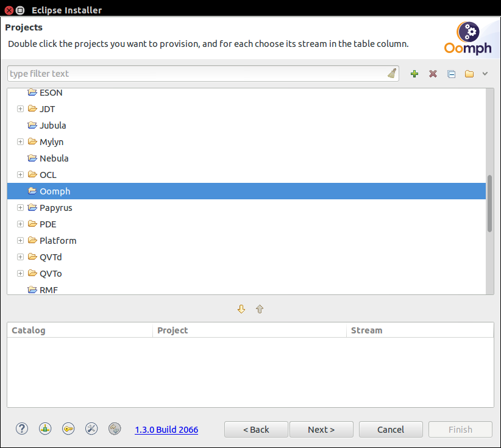This screenshot has height=448, width=501.
Task: Expand the JDT tree node
Action: coord(20,109)
